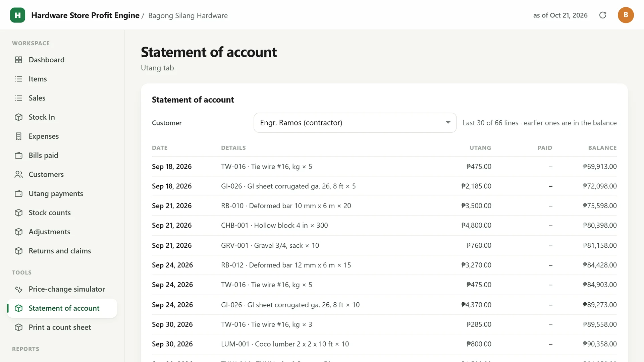Click the Expenses receipt icon
The height and width of the screenshot is (362, 644).
(x=19, y=136)
